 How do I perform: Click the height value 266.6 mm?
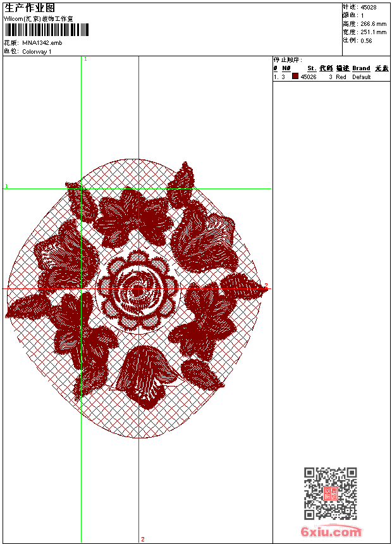(x=373, y=23)
